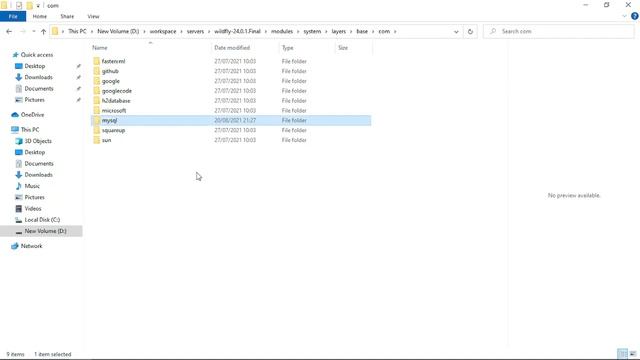Click New folder icon in title bar
Screen dimensions: 640x360
coord(29,6)
